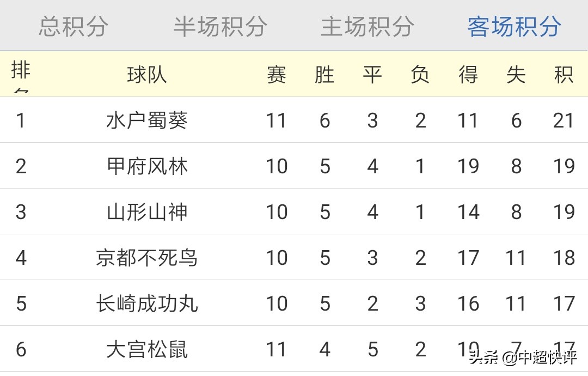The width and height of the screenshot is (588, 376).
Task: Sort by 排名 rank column header
Action: point(21,75)
